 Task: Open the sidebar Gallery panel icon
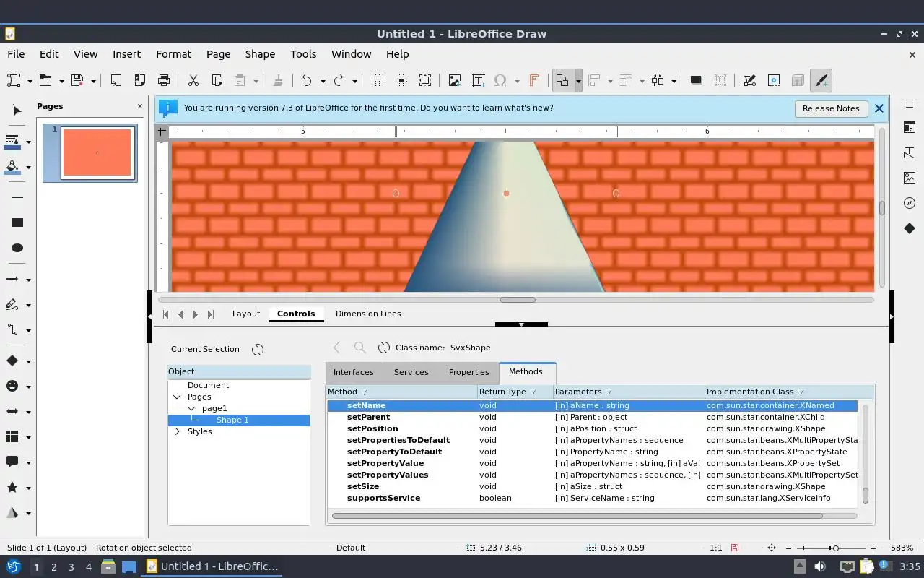coord(910,178)
